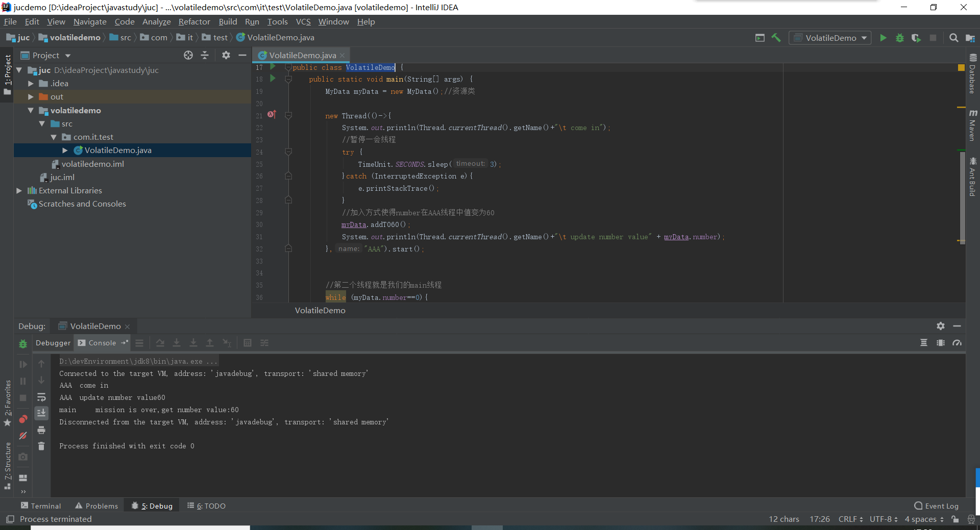Open Event Log
Image resolution: width=980 pixels, height=530 pixels.
coord(937,506)
